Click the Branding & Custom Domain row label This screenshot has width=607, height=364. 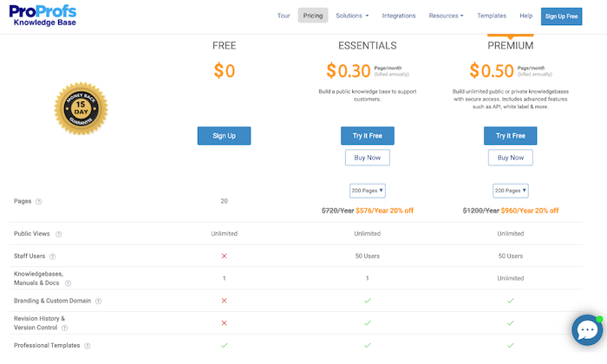[52, 301]
